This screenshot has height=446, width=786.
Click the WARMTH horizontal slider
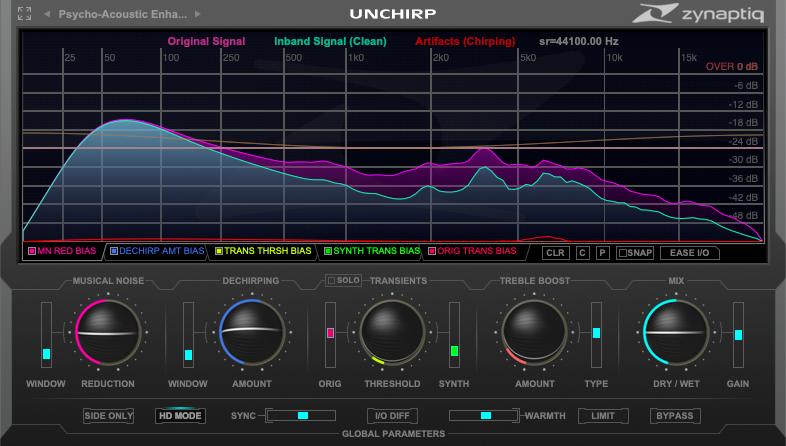(x=484, y=415)
